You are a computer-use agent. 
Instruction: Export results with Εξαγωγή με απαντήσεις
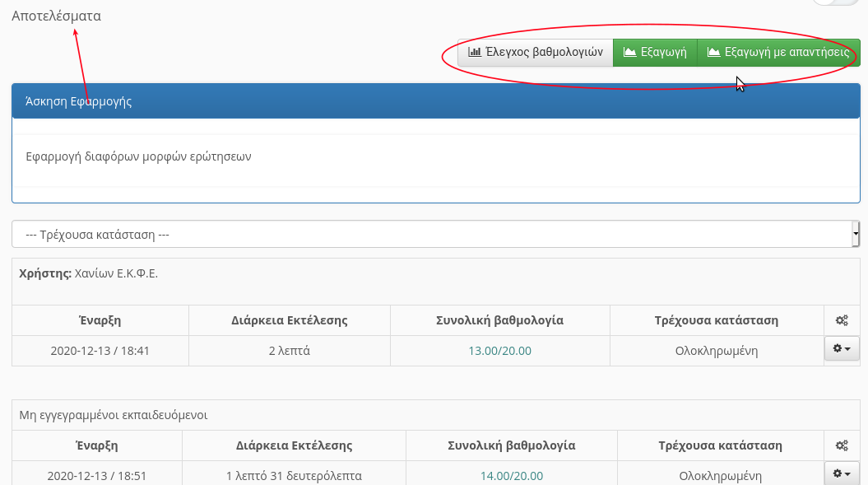click(778, 53)
